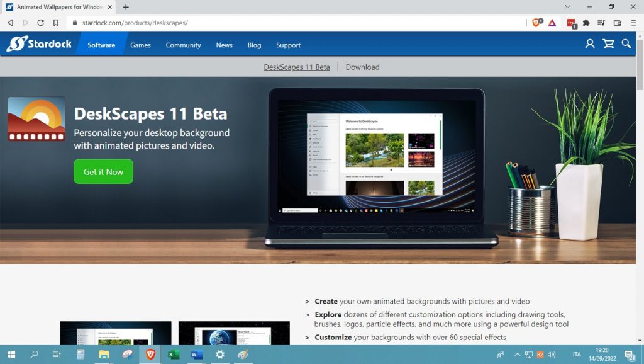Open Excel from the Windows taskbar

[174, 355]
